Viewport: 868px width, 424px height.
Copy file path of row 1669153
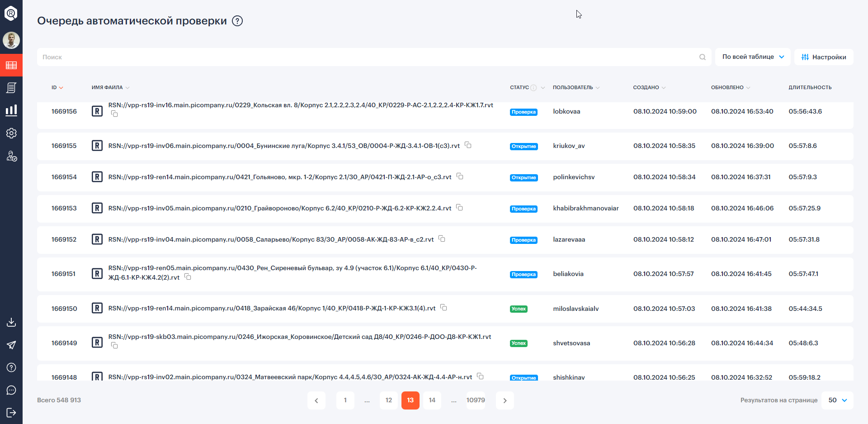[460, 208]
